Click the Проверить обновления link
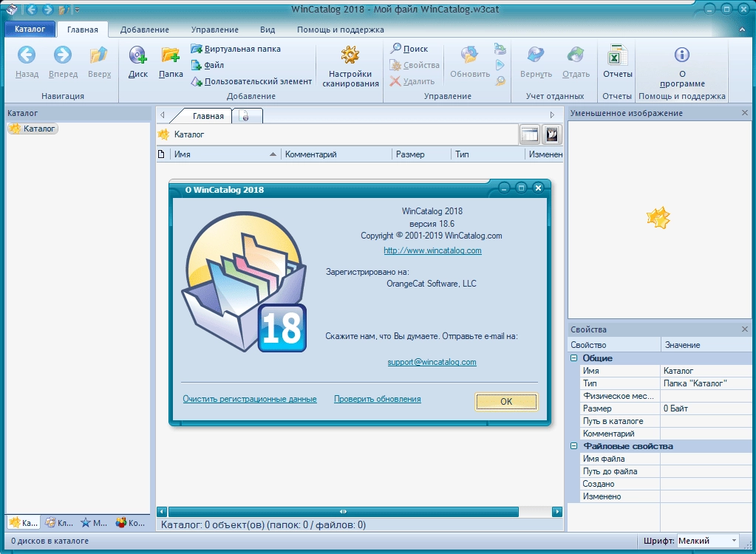 click(x=378, y=399)
